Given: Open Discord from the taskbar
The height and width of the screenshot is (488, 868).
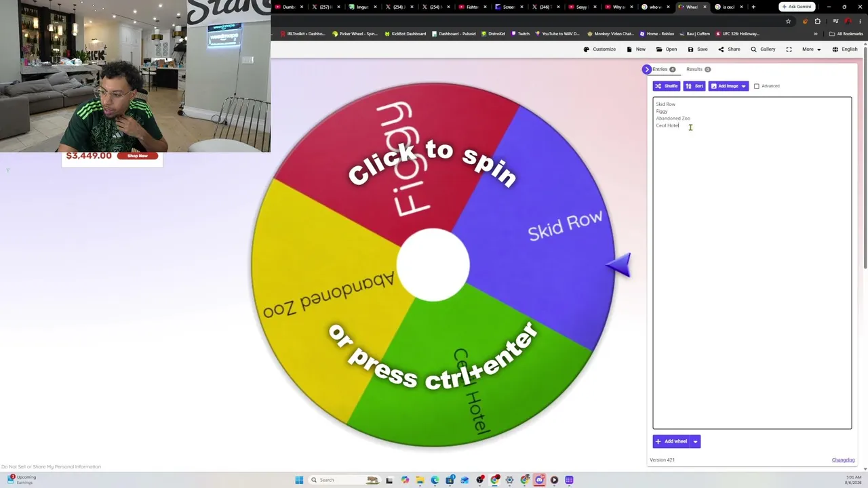Looking at the screenshot, I should point(539,480).
